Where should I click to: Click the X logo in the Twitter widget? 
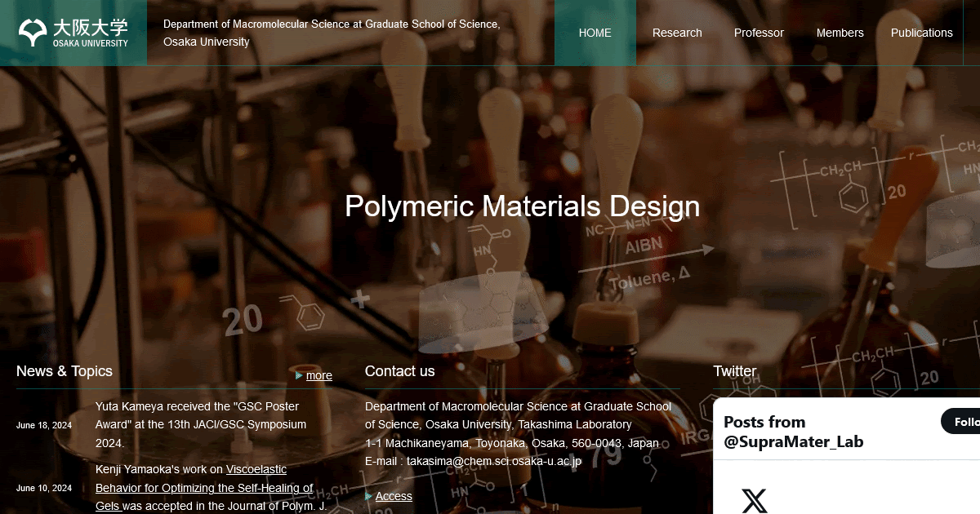pos(753,501)
